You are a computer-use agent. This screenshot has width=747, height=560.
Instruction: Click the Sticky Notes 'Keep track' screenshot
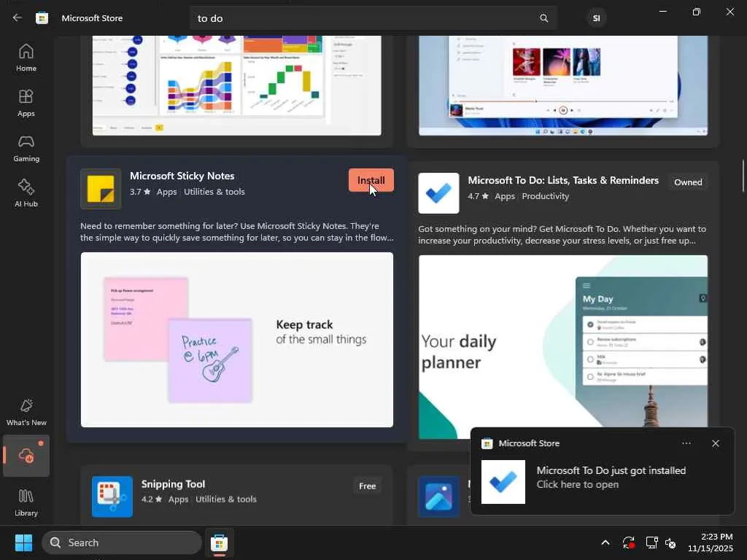tap(237, 340)
